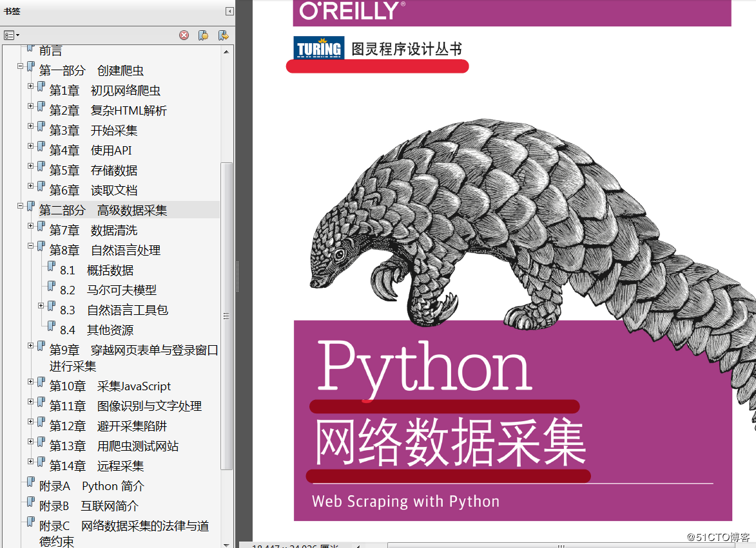Click bookmark icon beside 第12章 避开采集陷阱
The width and height of the screenshot is (756, 548).
pos(41,423)
